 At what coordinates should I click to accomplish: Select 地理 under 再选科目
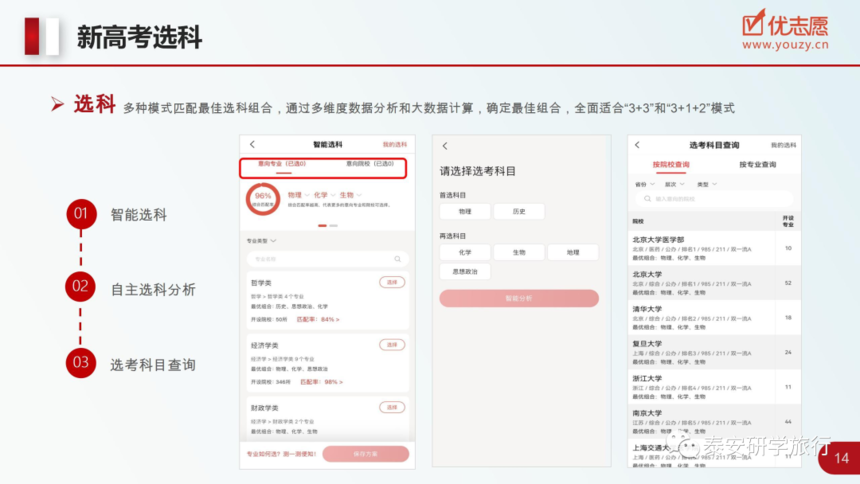pyautogui.click(x=573, y=252)
